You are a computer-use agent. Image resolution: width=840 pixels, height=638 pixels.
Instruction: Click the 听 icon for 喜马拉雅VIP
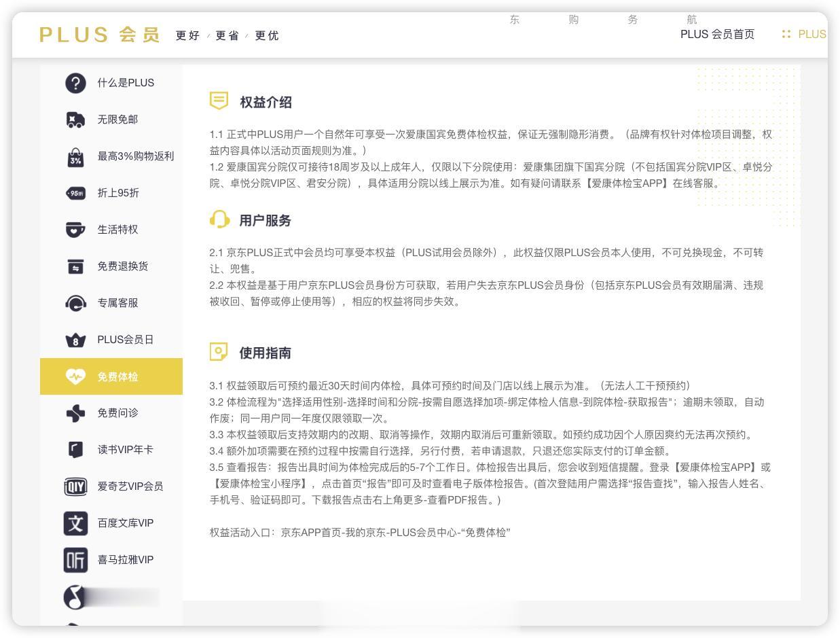point(75,560)
